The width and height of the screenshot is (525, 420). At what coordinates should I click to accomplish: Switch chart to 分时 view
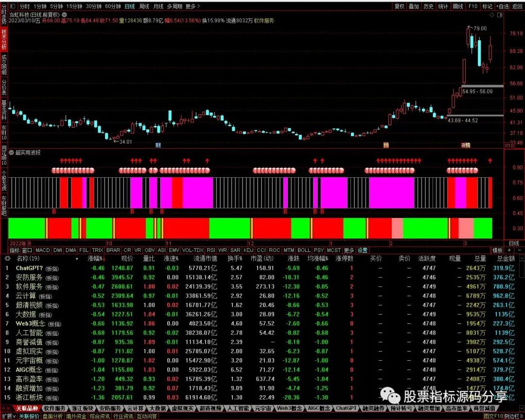24,6
